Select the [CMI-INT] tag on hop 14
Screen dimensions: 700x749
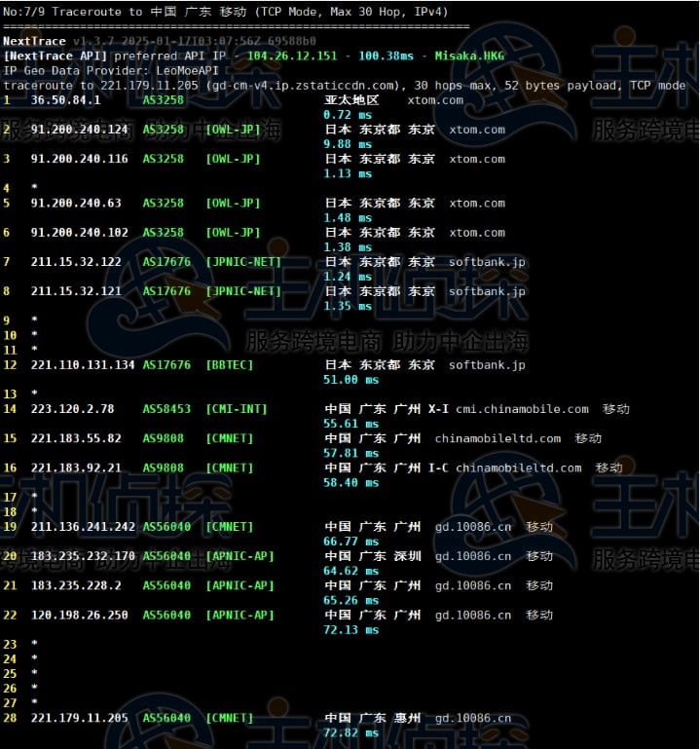(237, 409)
